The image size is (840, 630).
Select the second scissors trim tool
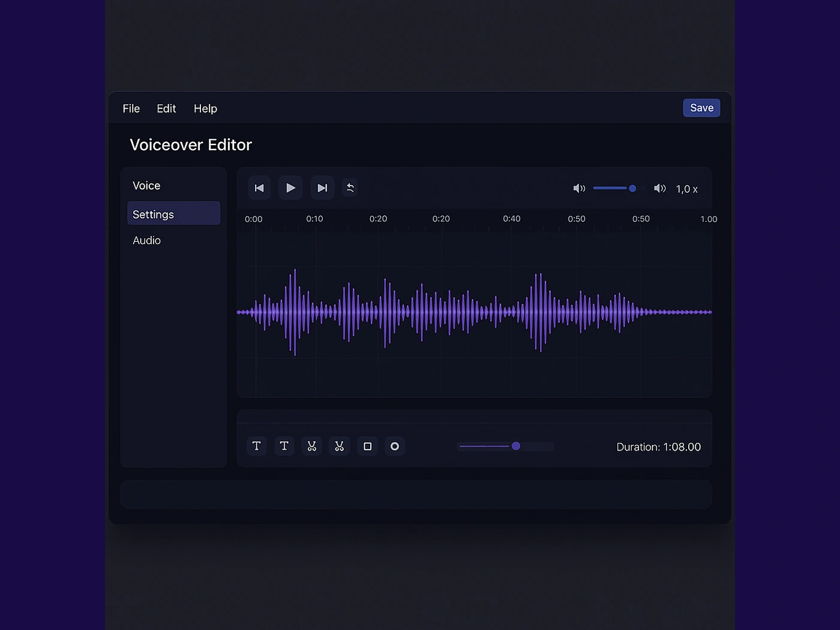[339, 446]
